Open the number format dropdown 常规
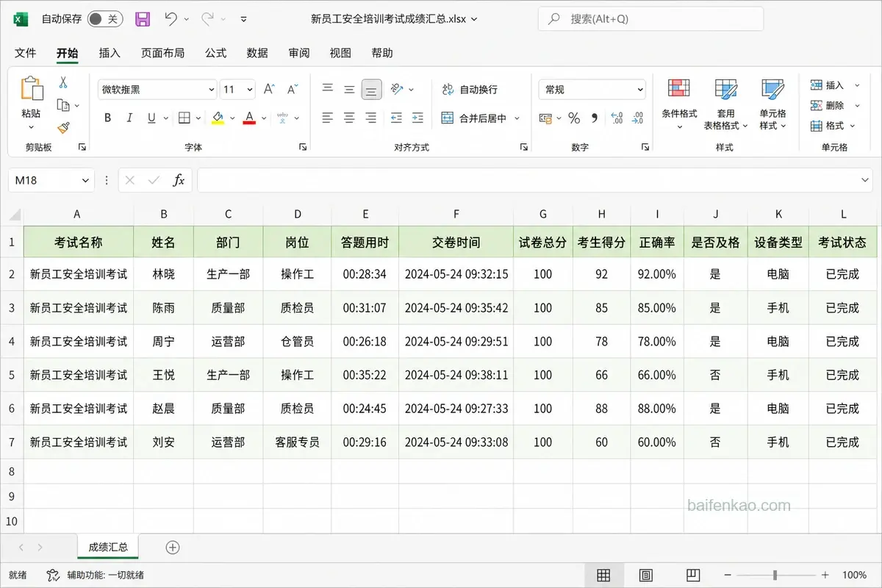This screenshot has width=882, height=588. [639, 90]
